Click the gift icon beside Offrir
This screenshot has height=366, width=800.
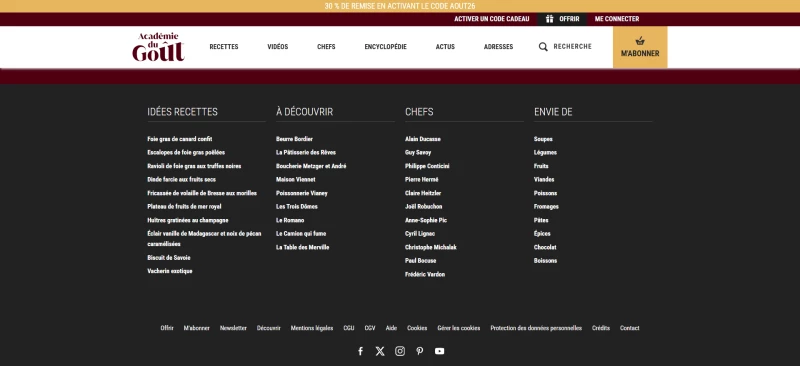click(x=549, y=19)
